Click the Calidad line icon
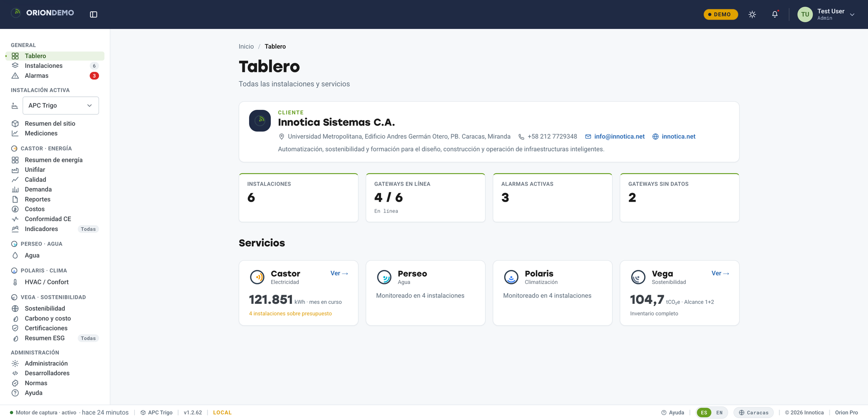Image resolution: width=868 pixels, height=420 pixels. coord(15,180)
